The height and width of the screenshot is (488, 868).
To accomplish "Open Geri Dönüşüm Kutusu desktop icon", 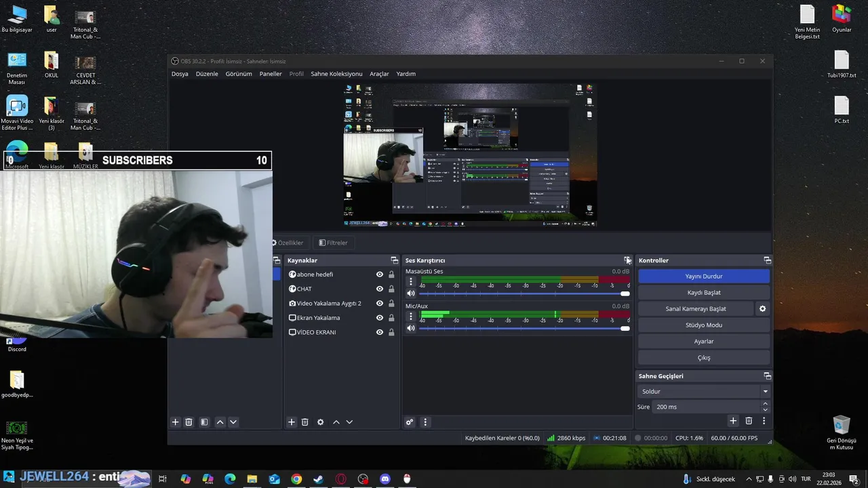I will 841,432.
